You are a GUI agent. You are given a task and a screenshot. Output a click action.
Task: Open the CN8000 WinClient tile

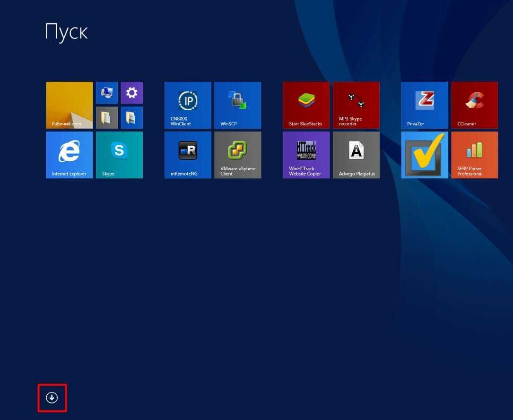(x=188, y=105)
